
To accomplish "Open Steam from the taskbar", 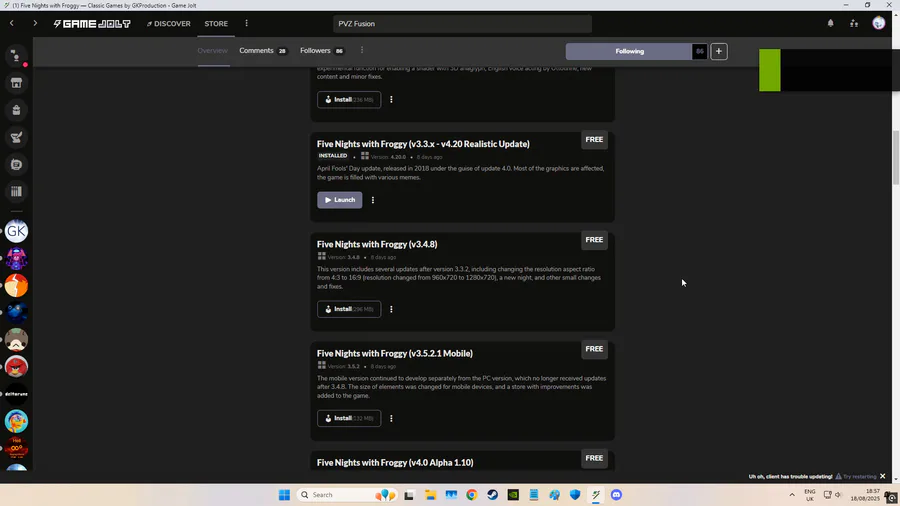I will (x=492, y=495).
